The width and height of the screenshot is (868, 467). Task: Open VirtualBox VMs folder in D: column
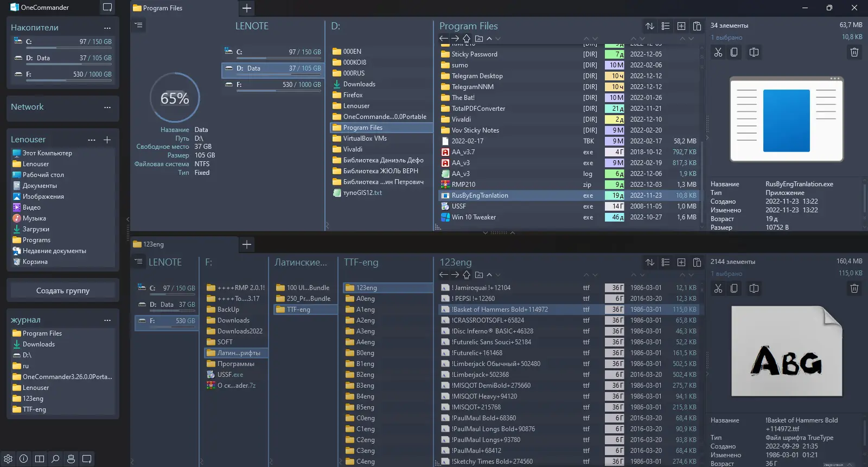click(x=381, y=138)
